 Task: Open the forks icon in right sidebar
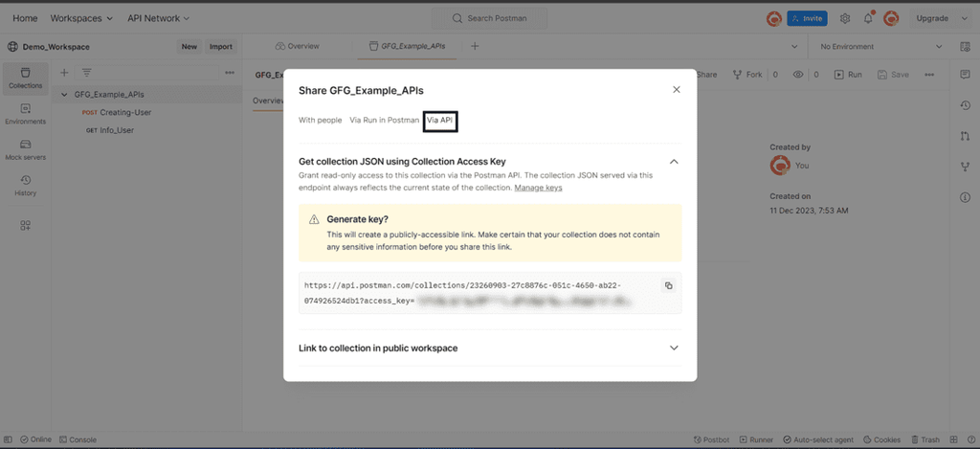tap(965, 167)
